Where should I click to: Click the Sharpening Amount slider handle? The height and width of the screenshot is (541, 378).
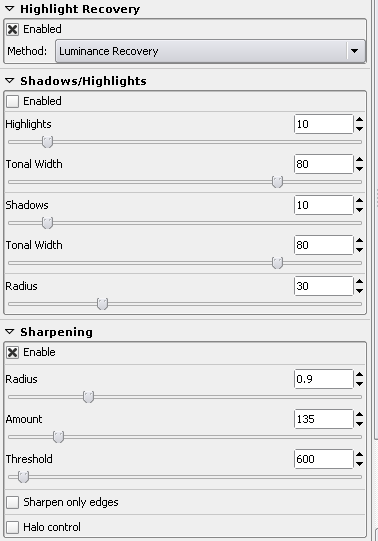coord(58,437)
